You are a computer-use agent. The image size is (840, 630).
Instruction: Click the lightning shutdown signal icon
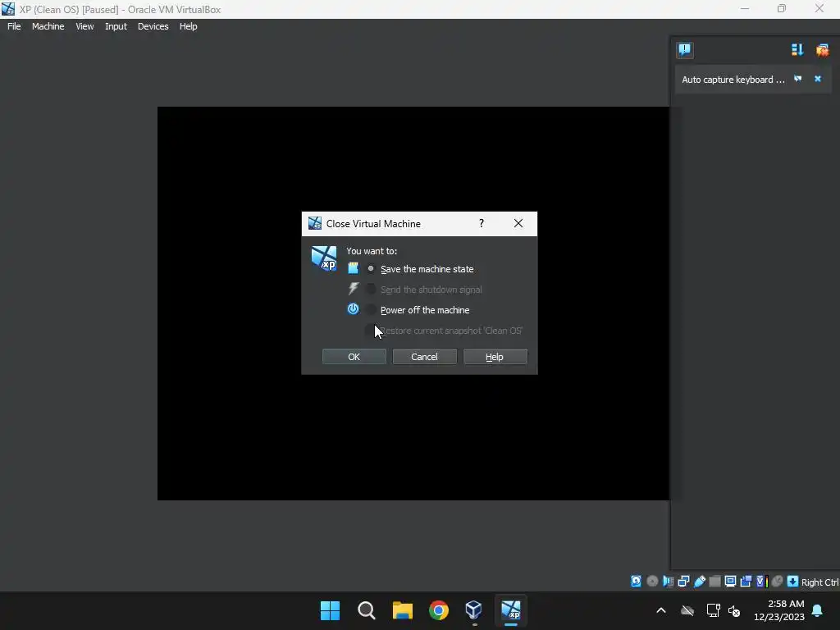click(x=353, y=289)
